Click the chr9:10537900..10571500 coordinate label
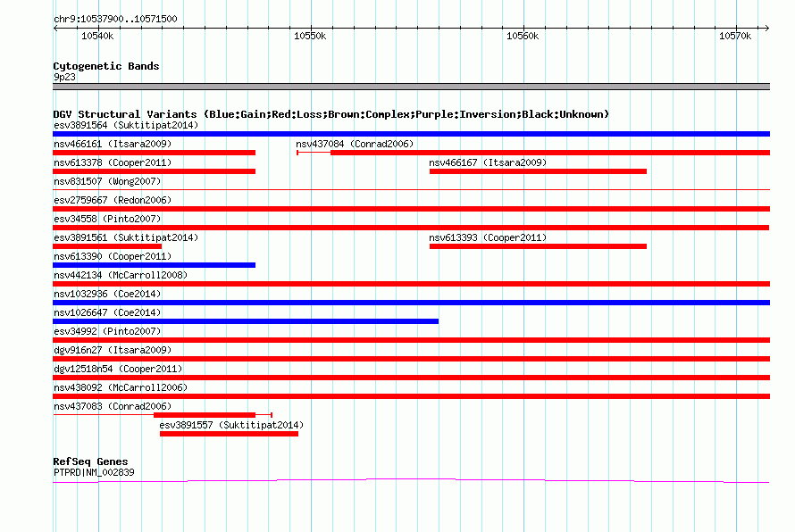 [115, 19]
